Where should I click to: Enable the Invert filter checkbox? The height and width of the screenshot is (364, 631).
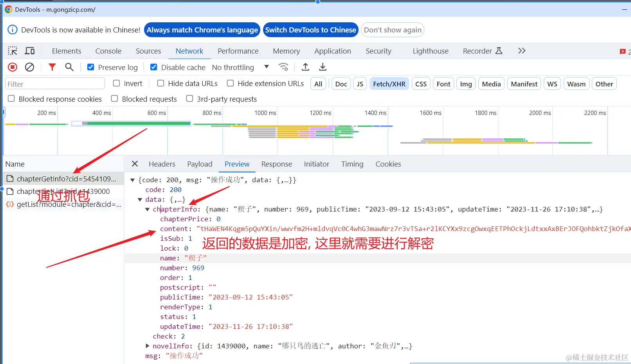tap(116, 83)
